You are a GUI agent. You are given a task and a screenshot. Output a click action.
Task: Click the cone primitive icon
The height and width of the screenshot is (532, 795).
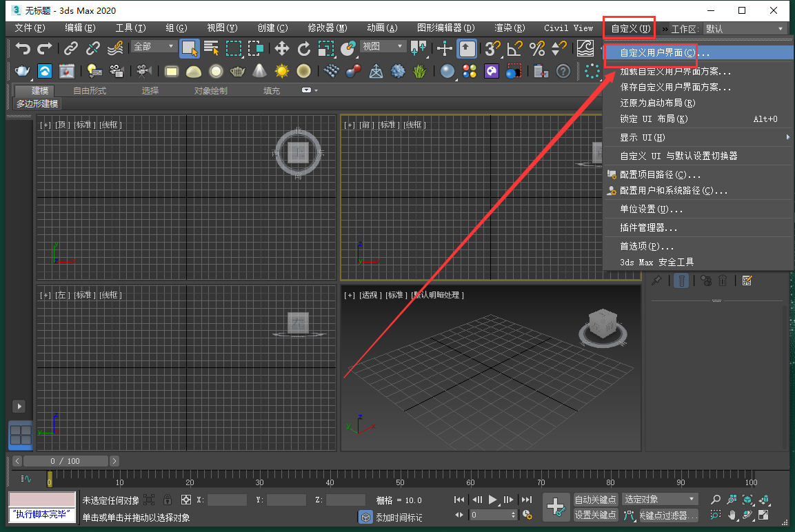click(259, 71)
